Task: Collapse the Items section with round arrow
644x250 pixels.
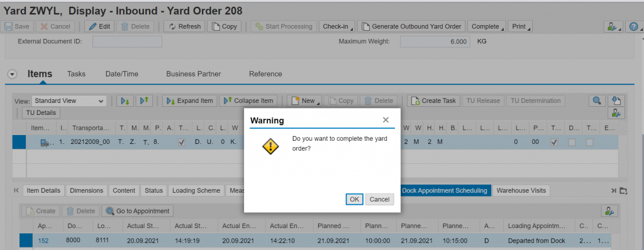Action: coord(13,74)
